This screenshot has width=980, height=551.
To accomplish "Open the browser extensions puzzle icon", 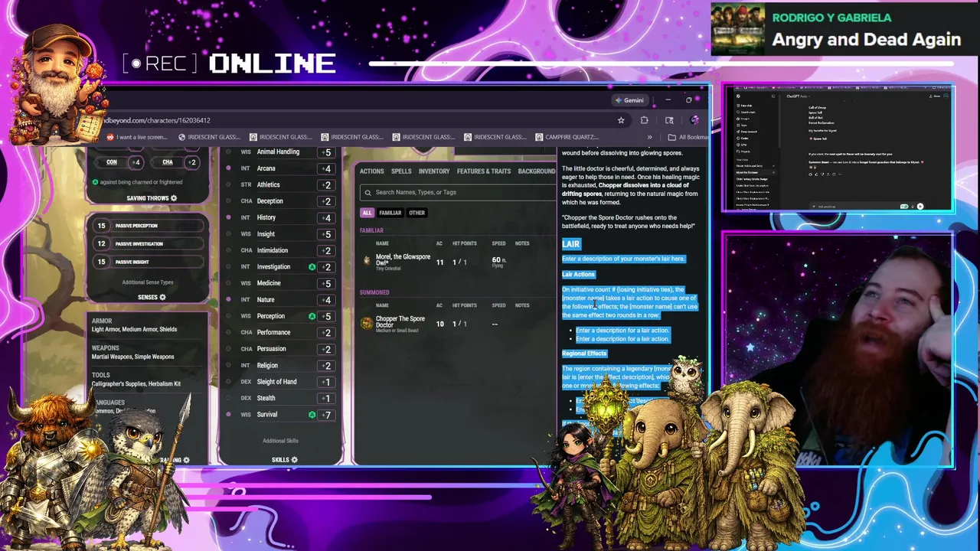I will click(644, 120).
